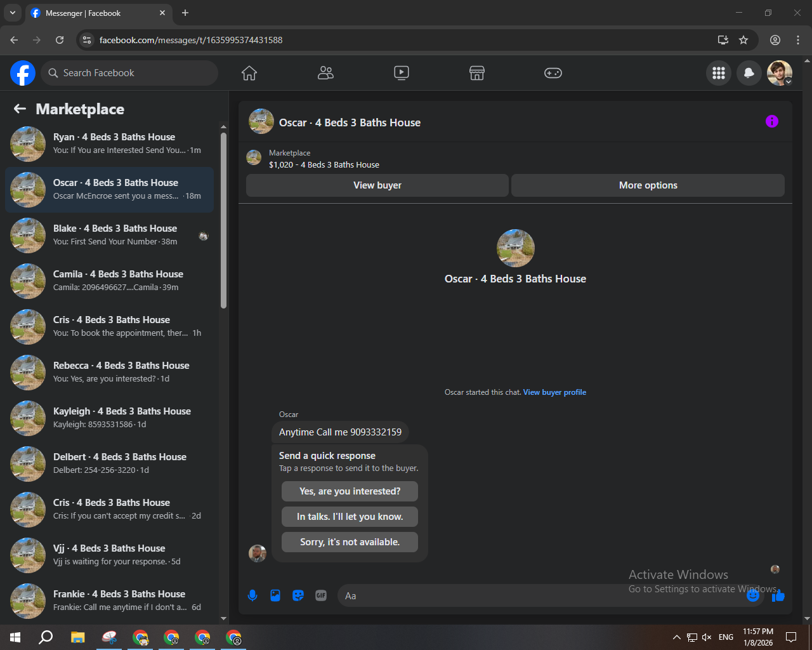Image resolution: width=812 pixels, height=650 pixels.
Task: Click the voice clip microphone icon
Action: tap(252, 595)
